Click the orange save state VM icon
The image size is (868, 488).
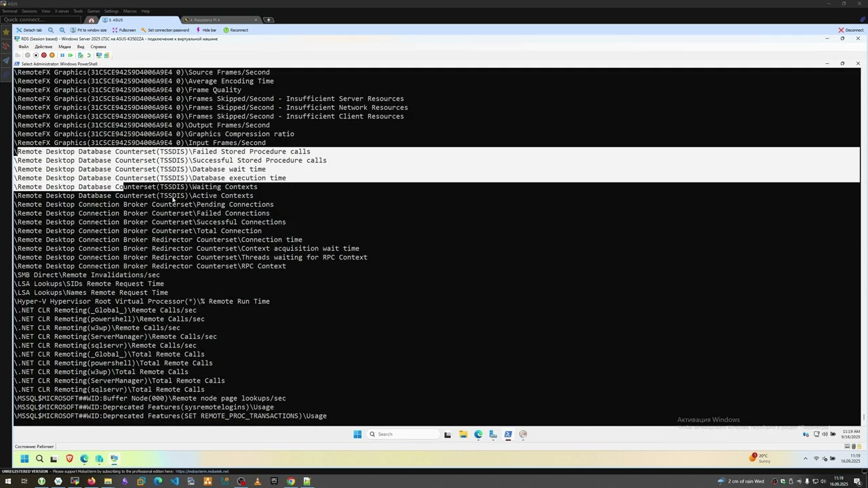click(x=52, y=55)
